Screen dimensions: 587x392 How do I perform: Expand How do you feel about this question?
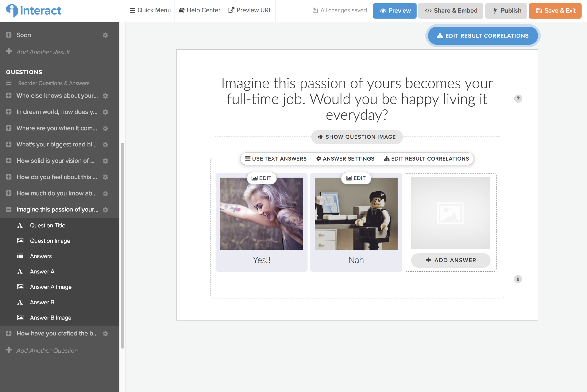(8, 177)
